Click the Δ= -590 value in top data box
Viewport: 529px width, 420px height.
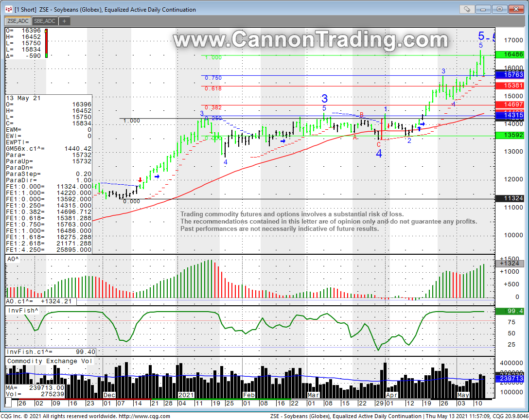[23, 56]
